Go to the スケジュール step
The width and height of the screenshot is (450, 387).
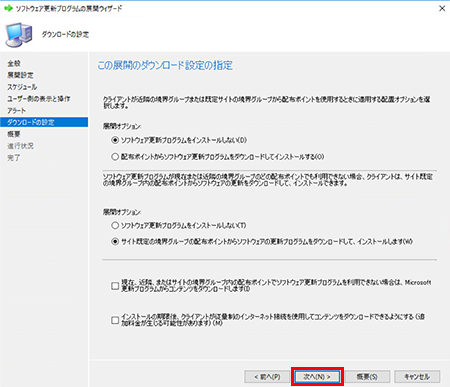click(x=22, y=87)
